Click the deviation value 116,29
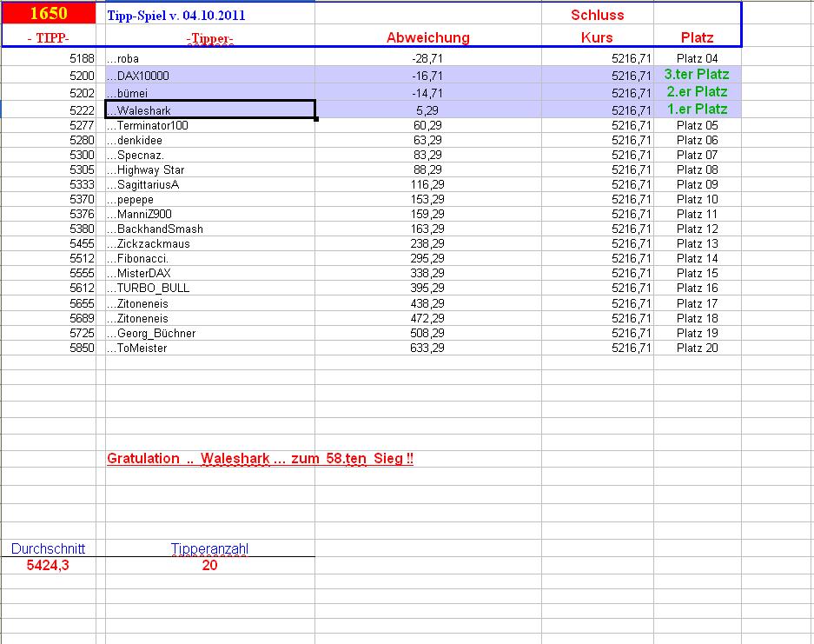 pyautogui.click(x=427, y=184)
